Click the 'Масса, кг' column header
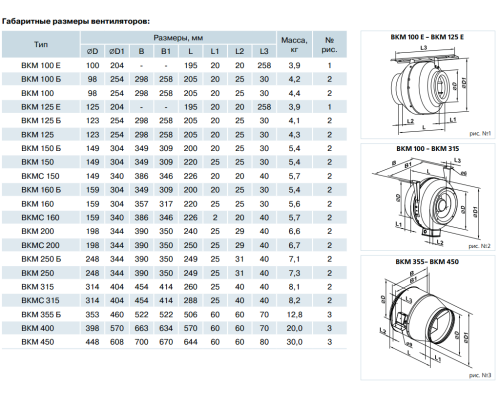500x400 pixels. pyautogui.click(x=294, y=44)
